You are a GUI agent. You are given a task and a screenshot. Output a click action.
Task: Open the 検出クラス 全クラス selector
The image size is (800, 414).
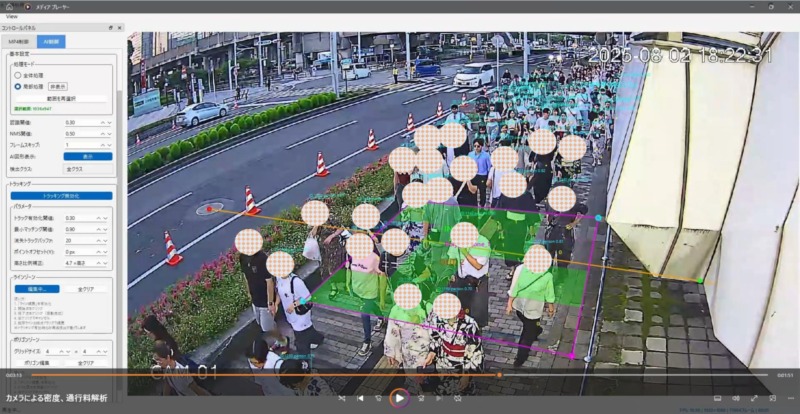[88, 168]
